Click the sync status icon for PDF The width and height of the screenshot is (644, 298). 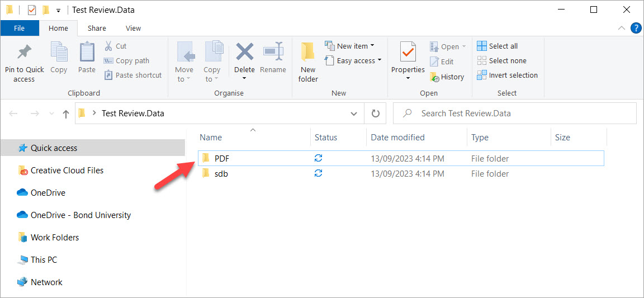tap(318, 158)
